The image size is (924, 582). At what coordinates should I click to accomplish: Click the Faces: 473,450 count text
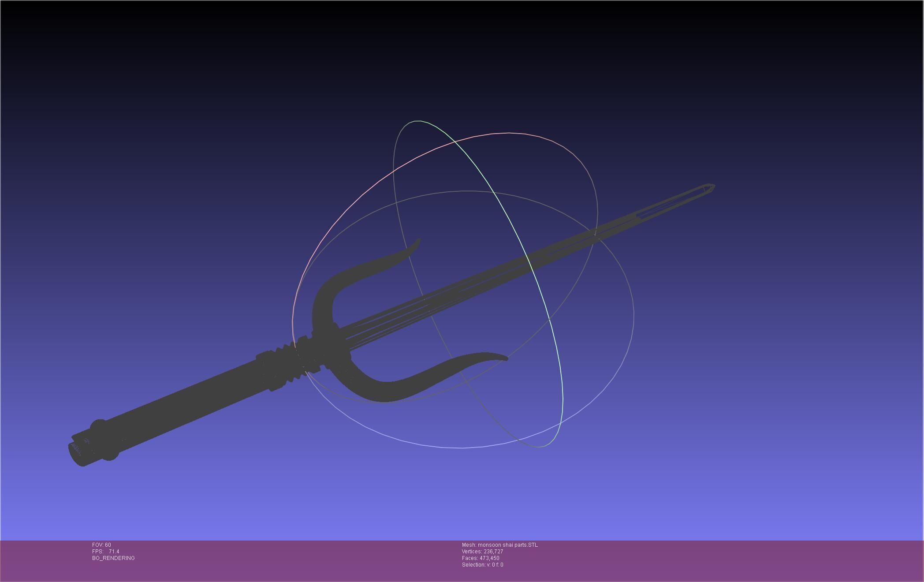481,558
